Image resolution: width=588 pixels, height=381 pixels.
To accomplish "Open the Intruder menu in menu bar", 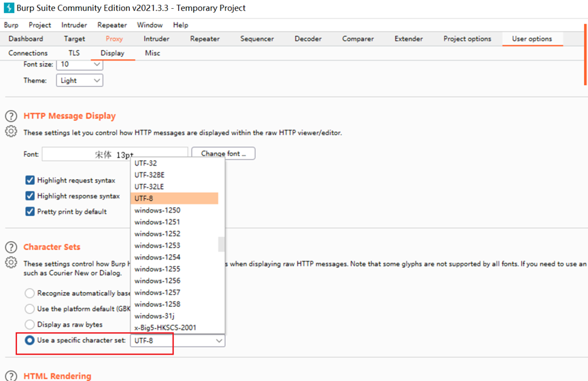I will point(74,25).
